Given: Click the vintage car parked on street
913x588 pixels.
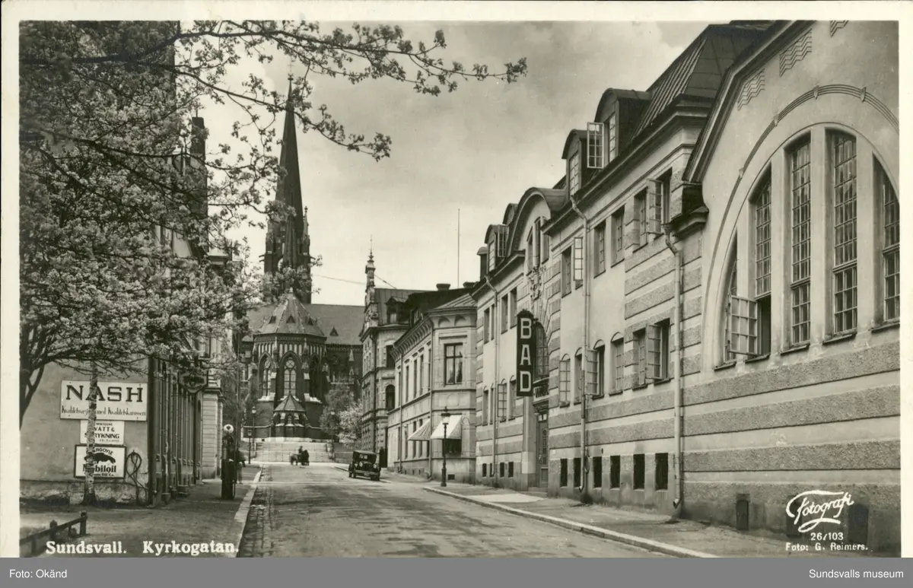Looking at the screenshot, I should tap(364, 465).
